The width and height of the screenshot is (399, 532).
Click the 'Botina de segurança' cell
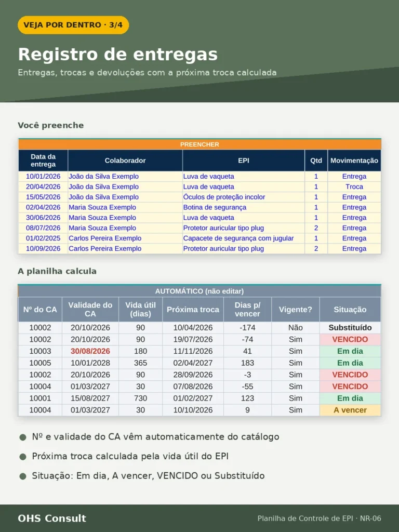(244, 207)
